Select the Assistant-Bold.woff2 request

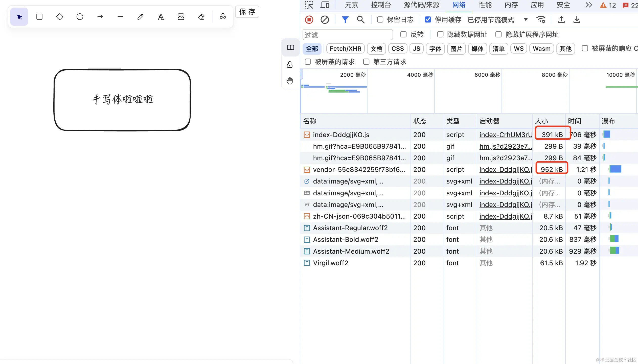pyautogui.click(x=469, y=240)
